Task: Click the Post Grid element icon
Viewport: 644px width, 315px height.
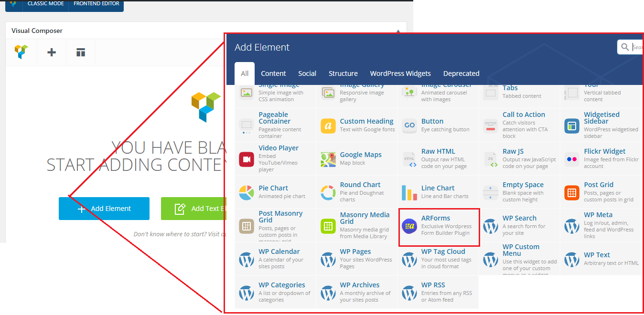Action: pyautogui.click(x=572, y=193)
